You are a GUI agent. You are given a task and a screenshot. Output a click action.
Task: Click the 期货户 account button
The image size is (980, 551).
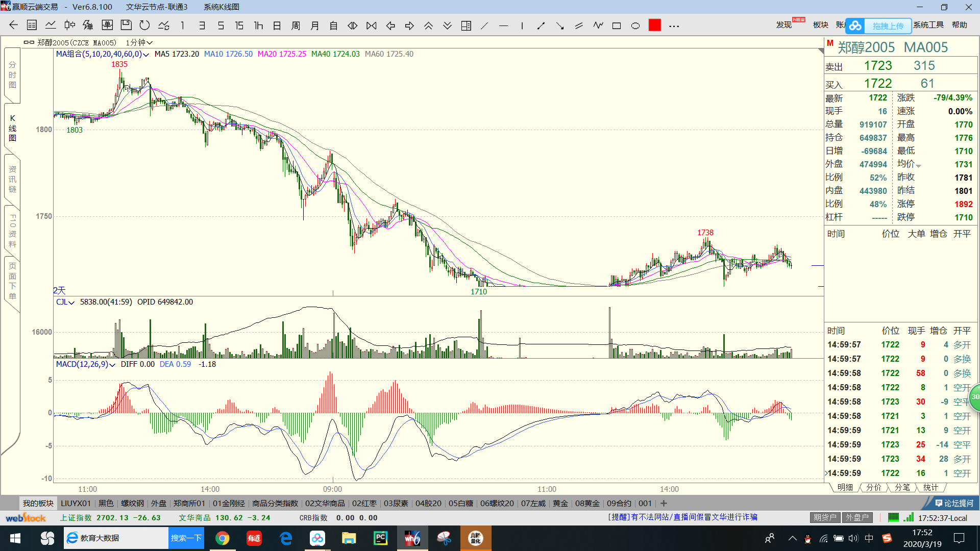pyautogui.click(x=825, y=517)
